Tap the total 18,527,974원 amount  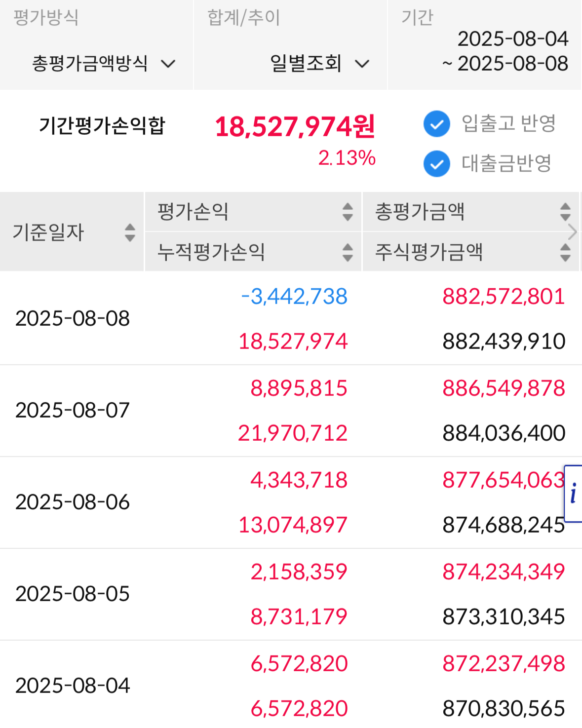295,127
